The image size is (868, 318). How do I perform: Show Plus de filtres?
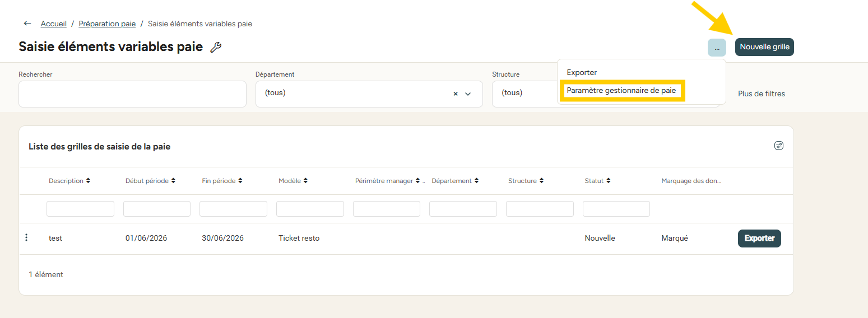point(761,93)
